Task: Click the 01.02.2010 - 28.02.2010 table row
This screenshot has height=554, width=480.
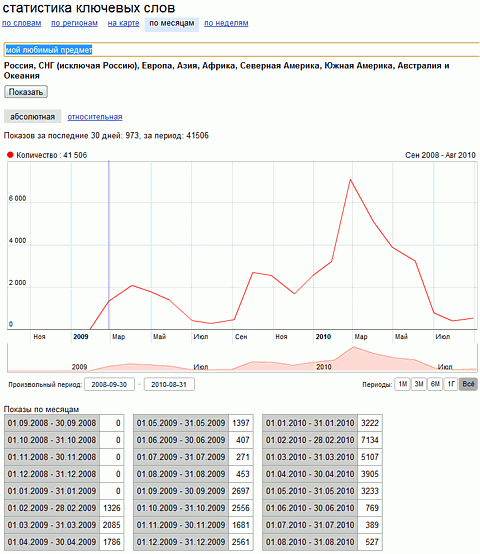Action: [x=322, y=440]
